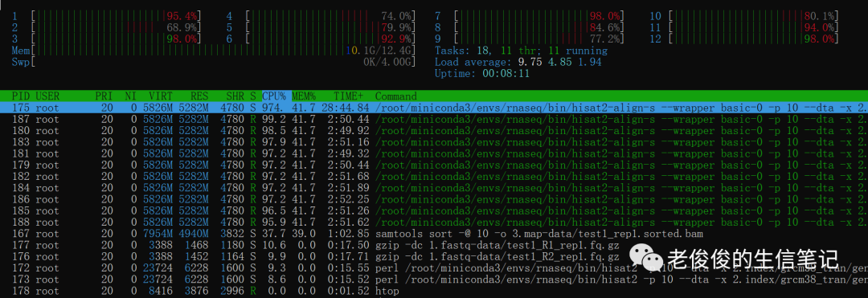The width and height of the screenshot is (868, 298).
Task: Select CPU 6 meter showing 92.9%
Action: 321,39
